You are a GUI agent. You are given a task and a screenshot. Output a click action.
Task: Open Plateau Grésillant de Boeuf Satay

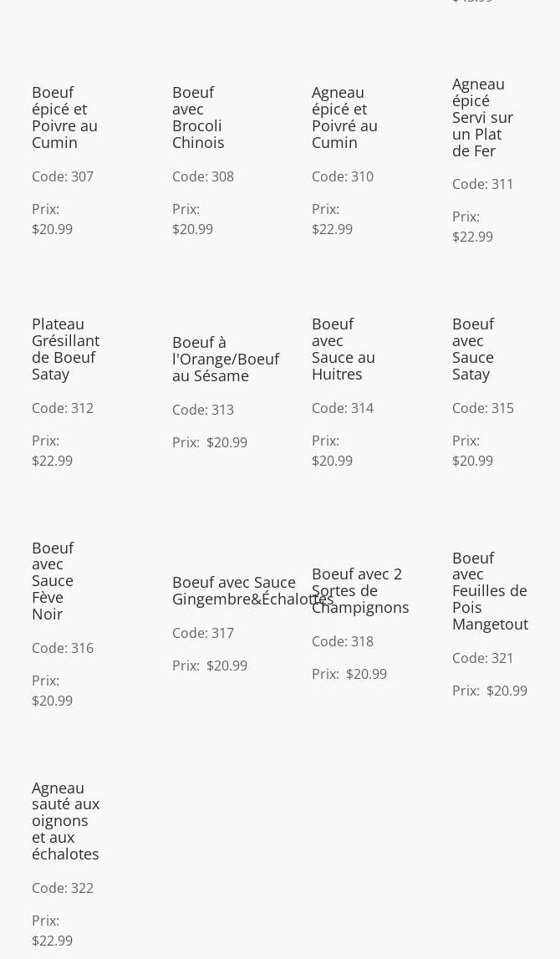point(65,349)
